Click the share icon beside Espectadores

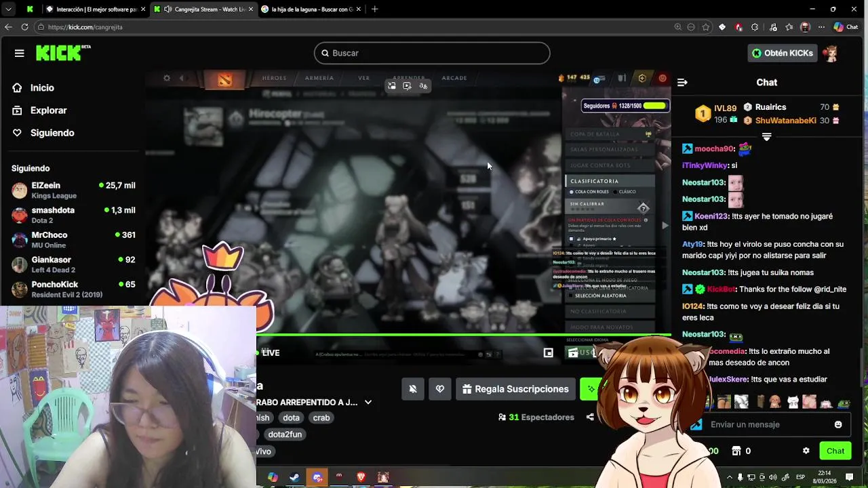point(590,417)
